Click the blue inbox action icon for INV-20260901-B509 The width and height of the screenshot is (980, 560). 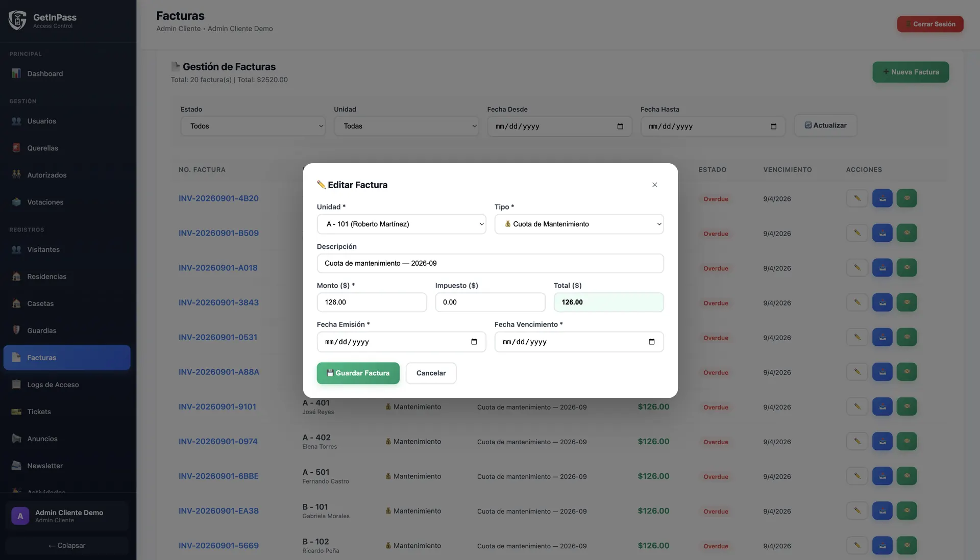click(882, 233)
